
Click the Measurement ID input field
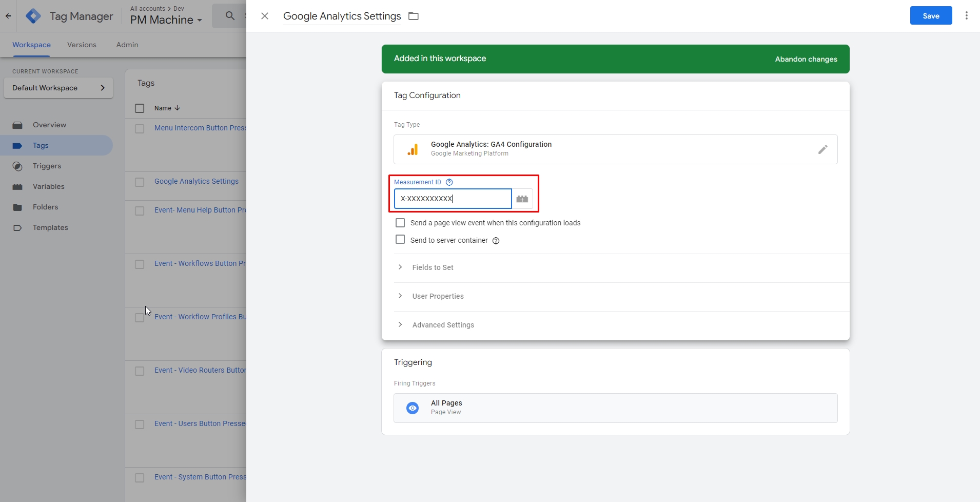pyautogui.click(x=453, y=199)
